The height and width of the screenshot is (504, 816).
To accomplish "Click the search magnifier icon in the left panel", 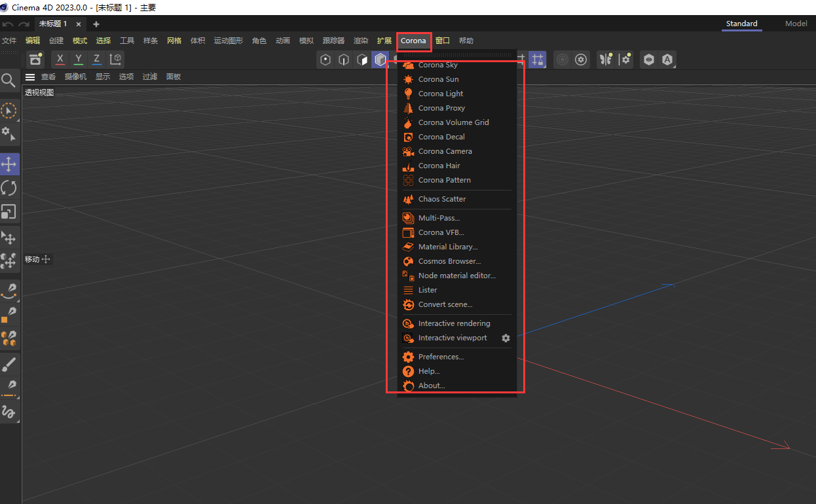I will coord(9,80).
